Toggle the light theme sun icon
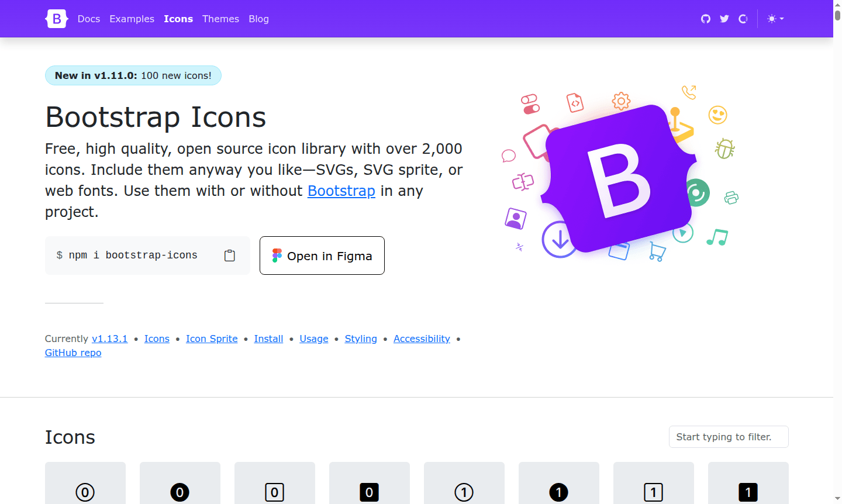This screenshot has width=842, height=504. tap(771, 19)
